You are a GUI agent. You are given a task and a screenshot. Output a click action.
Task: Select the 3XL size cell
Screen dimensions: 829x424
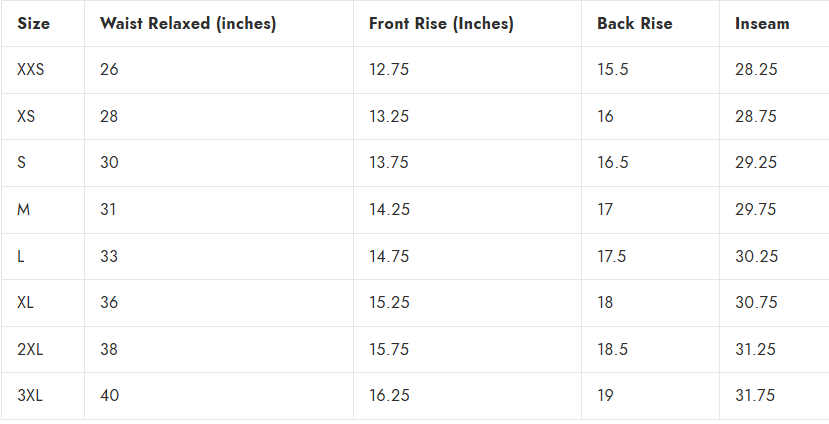point(30,395)
